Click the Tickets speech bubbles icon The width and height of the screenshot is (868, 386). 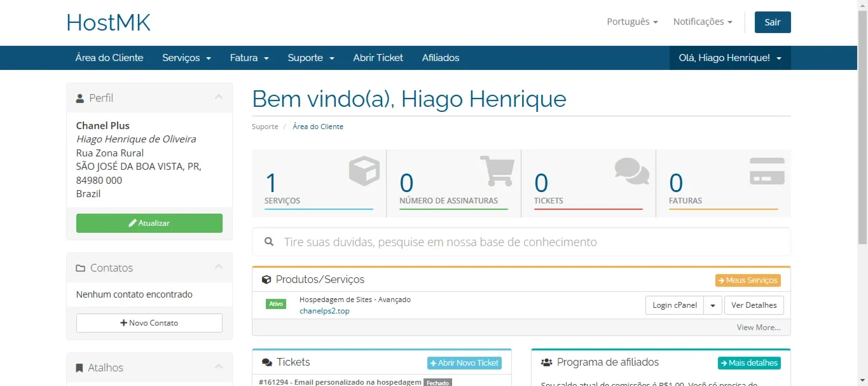632,171
